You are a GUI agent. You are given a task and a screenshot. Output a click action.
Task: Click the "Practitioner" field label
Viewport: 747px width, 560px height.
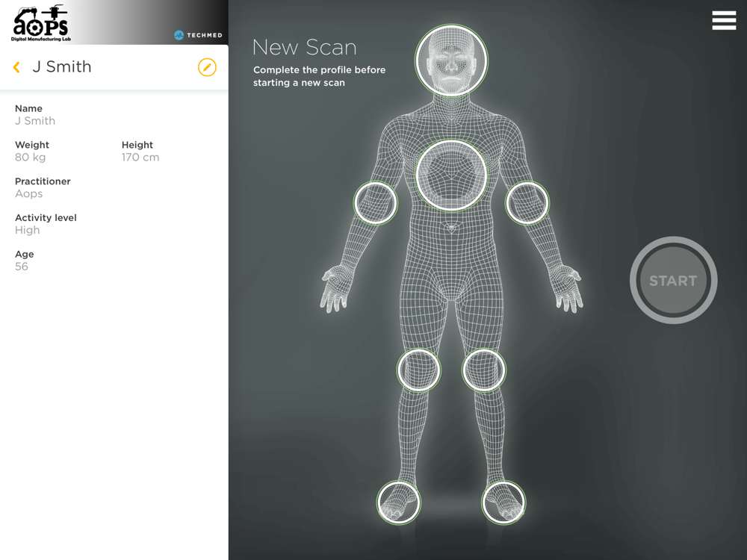tap(43, 181)
